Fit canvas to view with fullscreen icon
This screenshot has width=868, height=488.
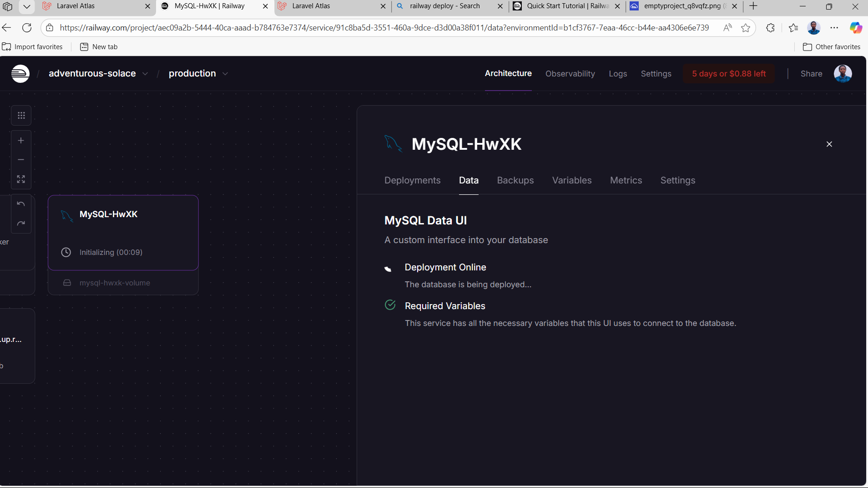click(x=21, y=179)
